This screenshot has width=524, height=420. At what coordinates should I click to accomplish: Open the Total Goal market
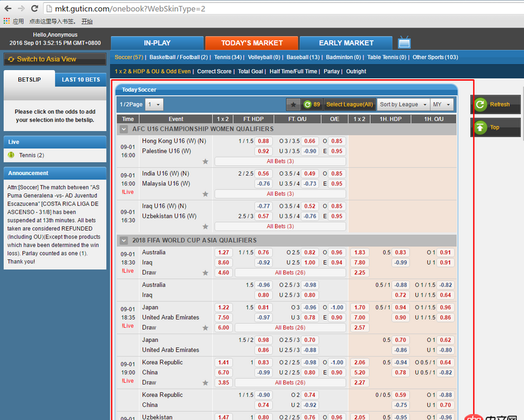[x=250, y=71]
